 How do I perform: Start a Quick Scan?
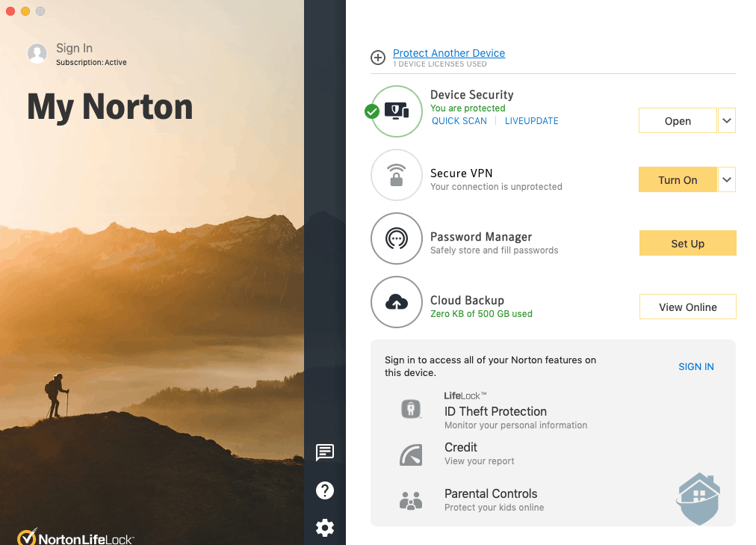pos(459,121)
